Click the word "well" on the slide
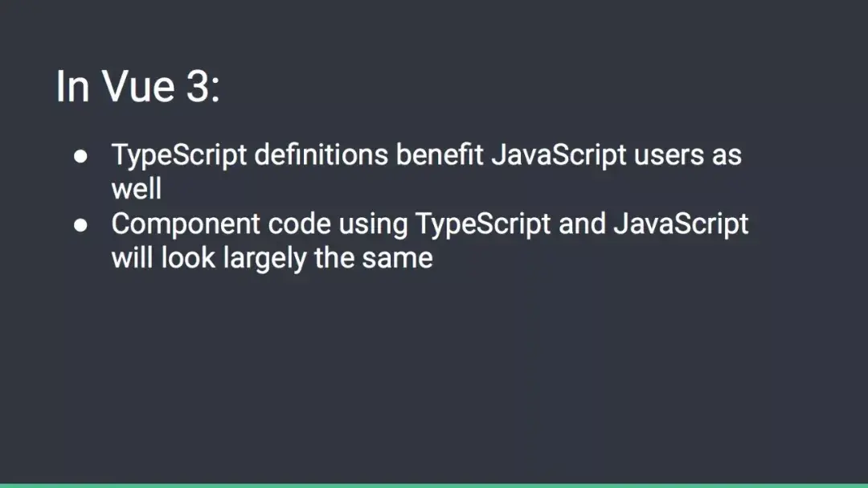868x488 pixels. (x=136, y=189)
